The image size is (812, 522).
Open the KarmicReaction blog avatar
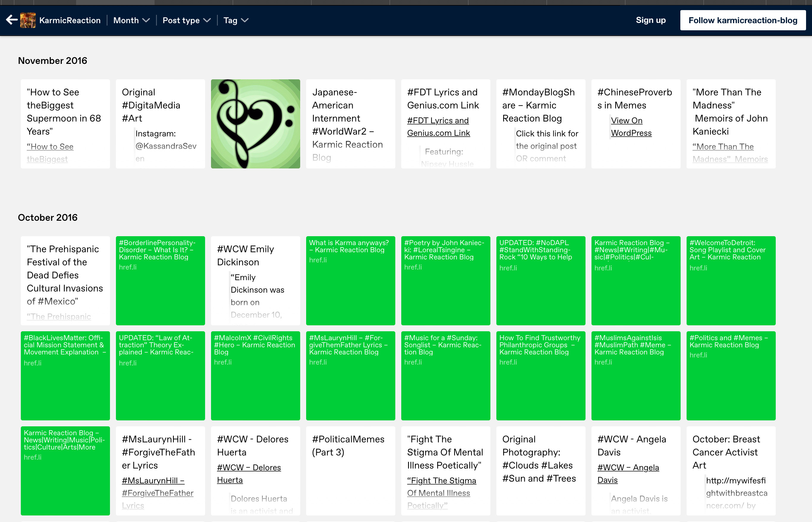28,20
